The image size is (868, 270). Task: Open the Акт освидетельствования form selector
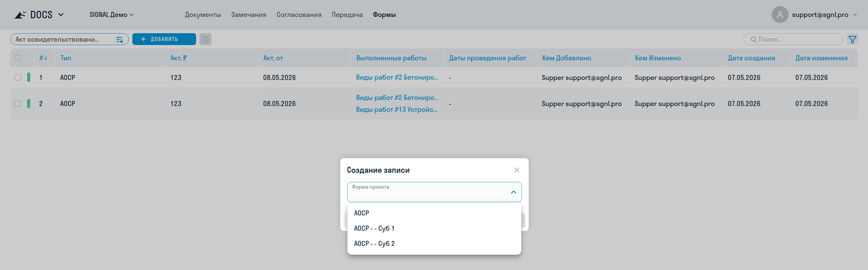70,39
